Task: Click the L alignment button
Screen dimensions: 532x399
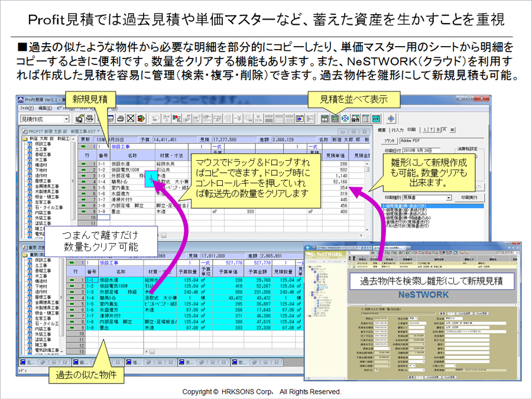Action: [x=426, y=130]
